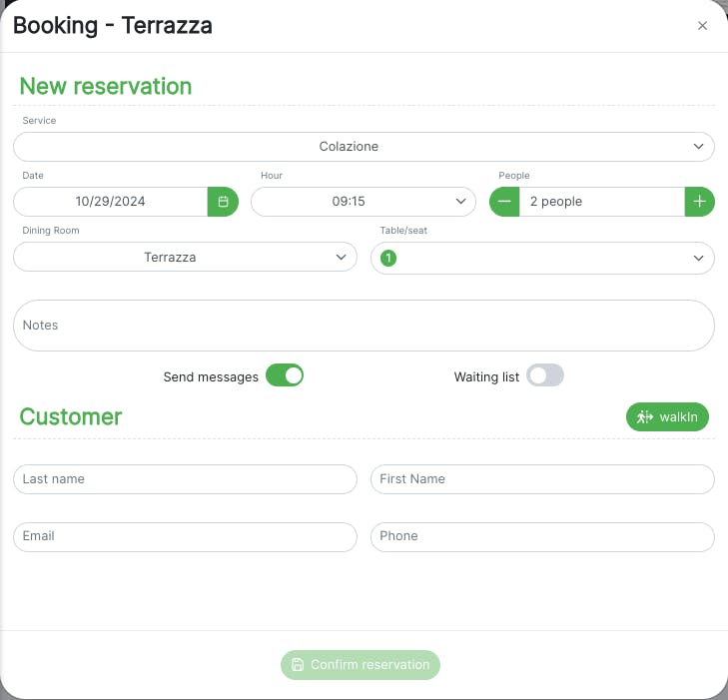Image resolution: width=728 pixels, height=700 pixels.
Task: Focus the Last name field
Action: (x=185, y=479)
